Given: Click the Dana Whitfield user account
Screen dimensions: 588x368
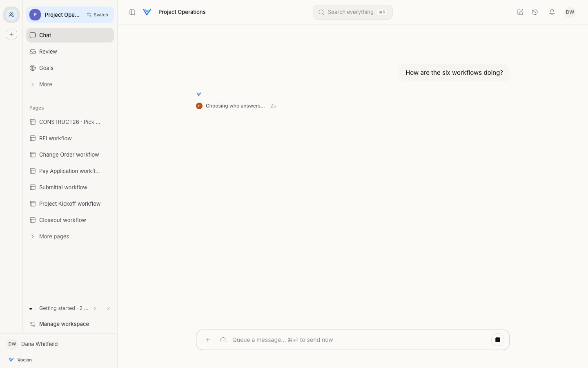Looking at the screenshot, I should coord(33,344).
